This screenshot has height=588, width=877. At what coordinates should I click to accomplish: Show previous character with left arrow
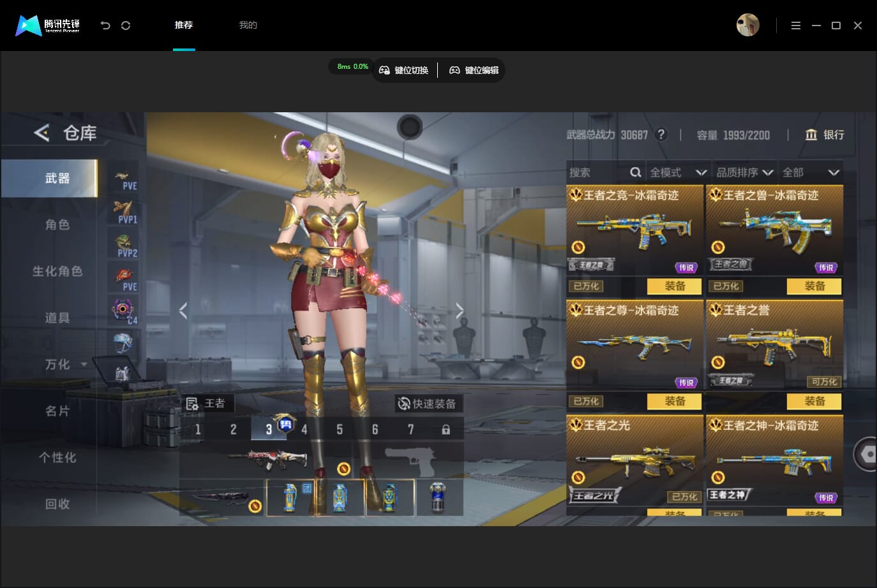[183, 311]
